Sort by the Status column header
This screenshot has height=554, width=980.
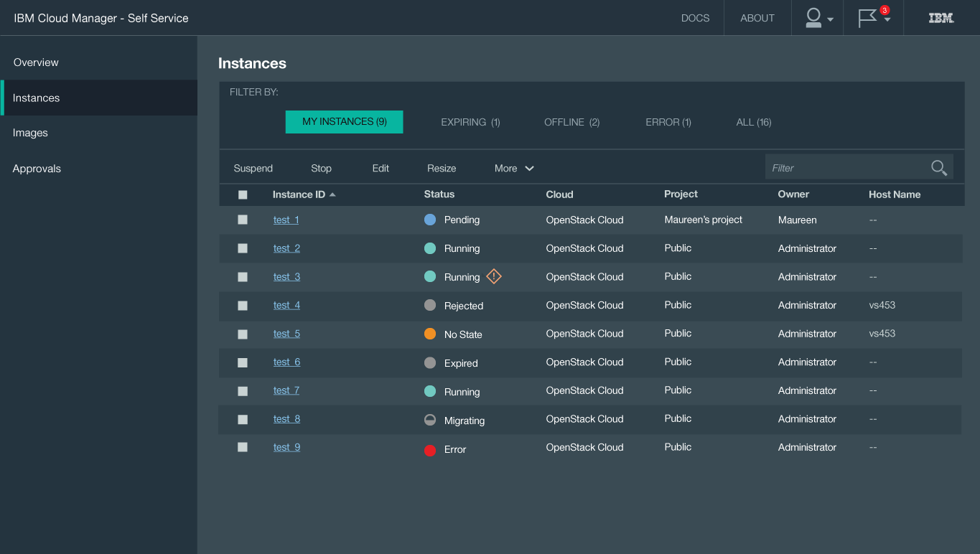click(439, 194)
